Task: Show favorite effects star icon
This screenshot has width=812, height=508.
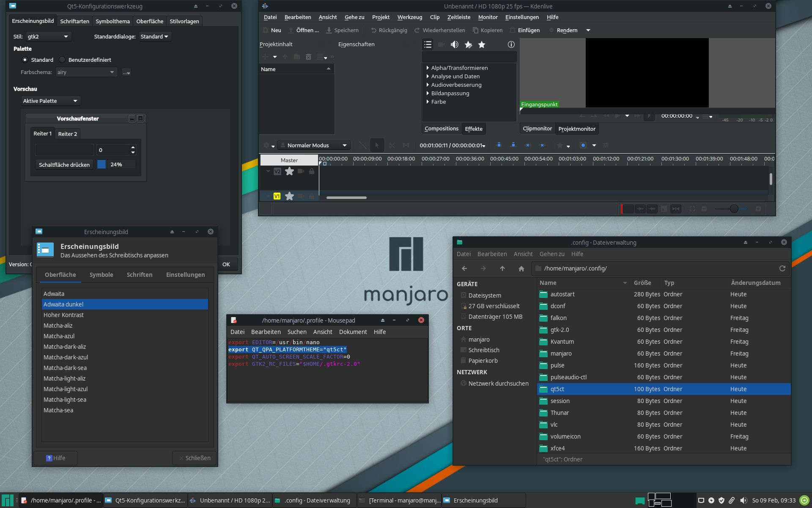Action: point(482,44)
